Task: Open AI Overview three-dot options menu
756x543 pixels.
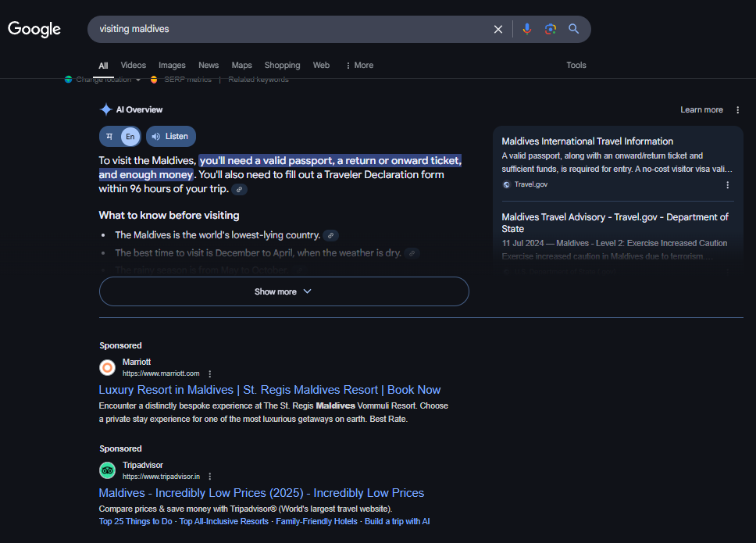Action: point(738,110)
